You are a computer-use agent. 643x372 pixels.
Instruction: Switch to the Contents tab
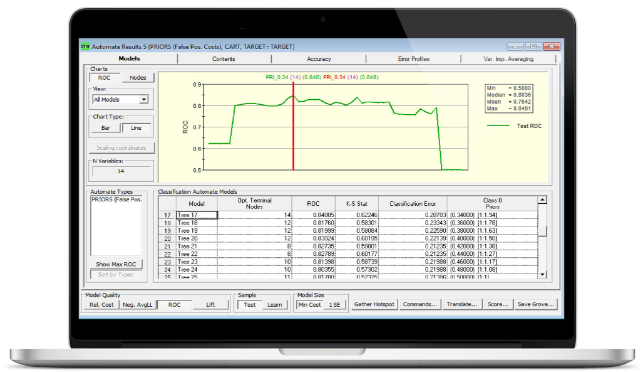[x=223, y=59]
